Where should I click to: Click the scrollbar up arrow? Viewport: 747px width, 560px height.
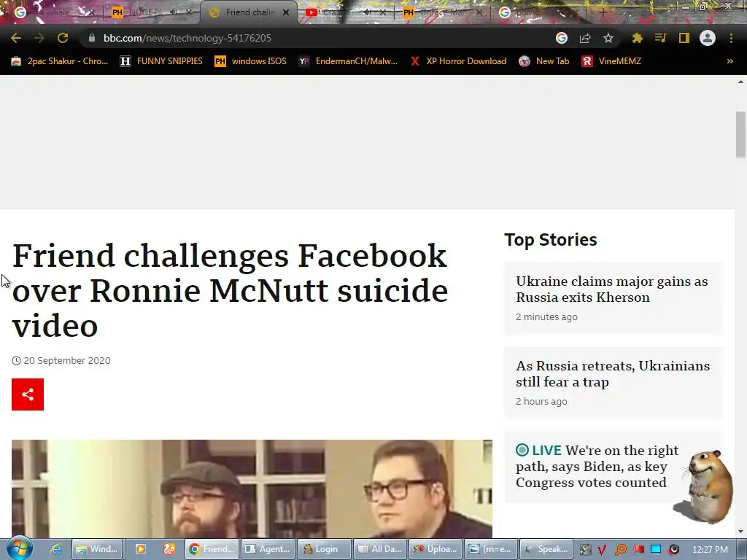(x=740, y=82)
